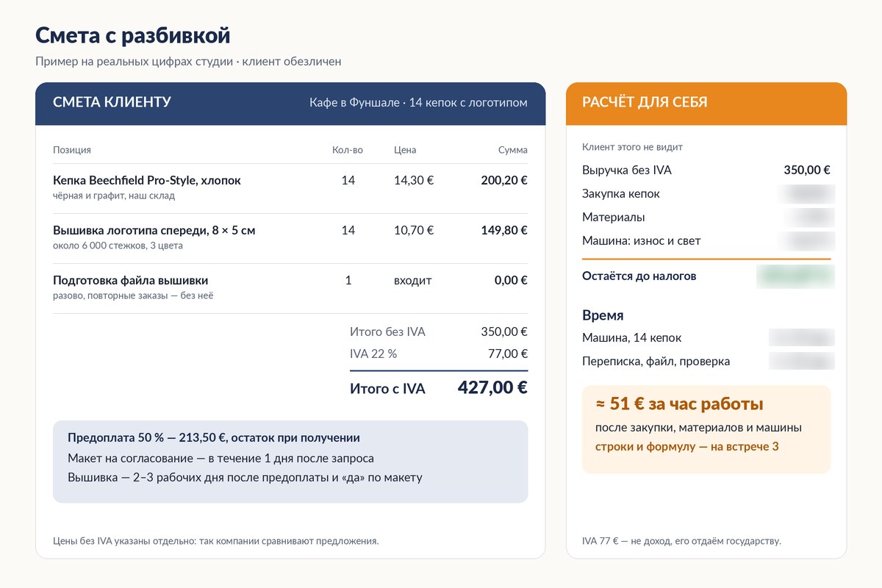
Task: Click the "Сумма" column header
Action: point(513,150)
